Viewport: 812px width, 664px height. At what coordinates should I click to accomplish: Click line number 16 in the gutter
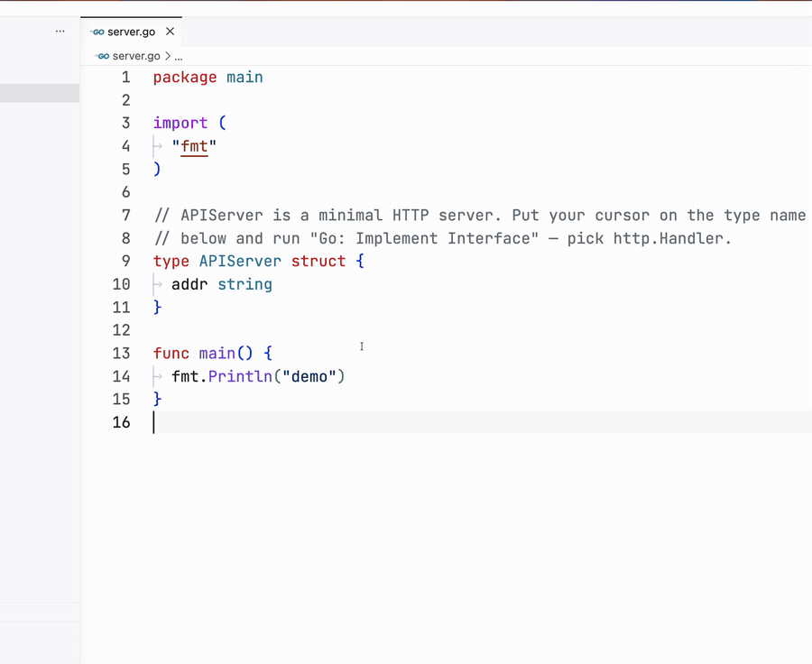pyautogui.click(x=121, y=422)
